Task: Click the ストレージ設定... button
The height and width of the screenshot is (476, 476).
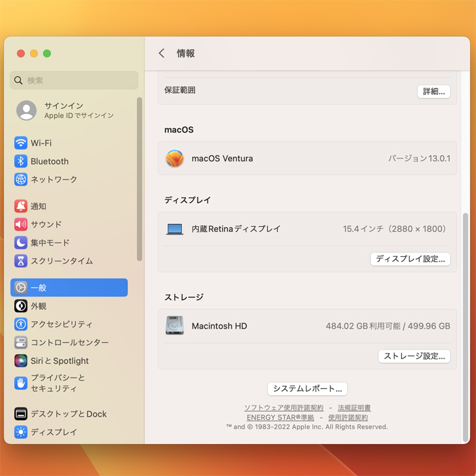Action: pyautogui.click(x=414, y=356)
